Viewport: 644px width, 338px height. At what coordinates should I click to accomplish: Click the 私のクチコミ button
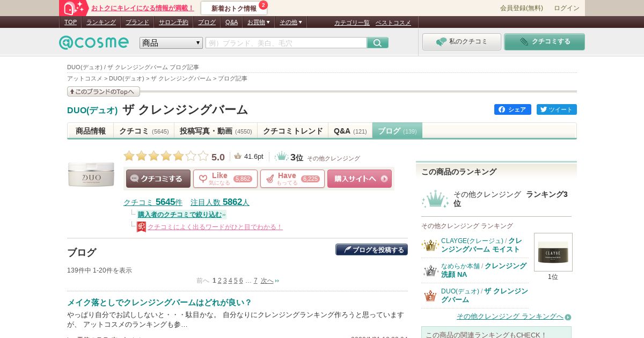coord(462,42)
